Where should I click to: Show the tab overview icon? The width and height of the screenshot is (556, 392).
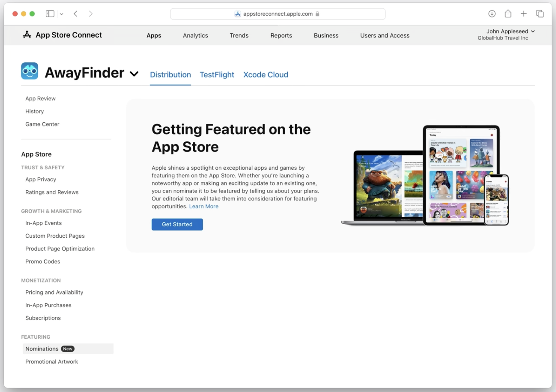540,14
